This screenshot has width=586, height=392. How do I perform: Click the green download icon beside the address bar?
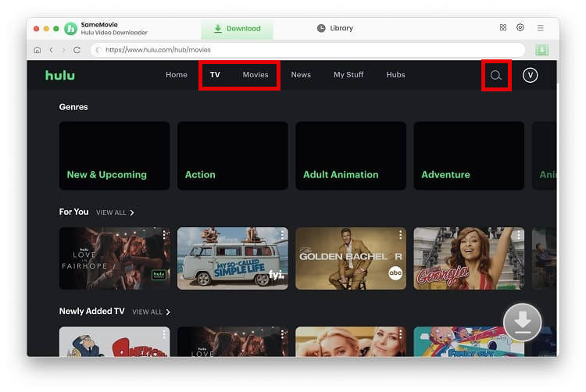541,50
